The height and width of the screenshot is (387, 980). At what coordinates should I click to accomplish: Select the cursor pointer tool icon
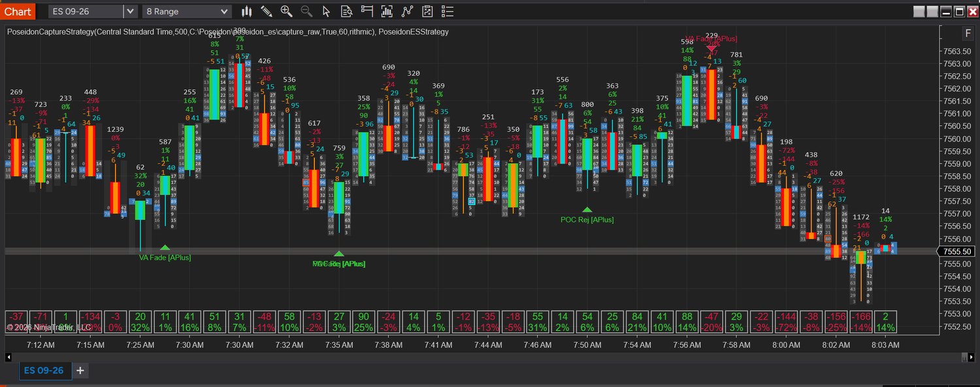click(327, 11)
